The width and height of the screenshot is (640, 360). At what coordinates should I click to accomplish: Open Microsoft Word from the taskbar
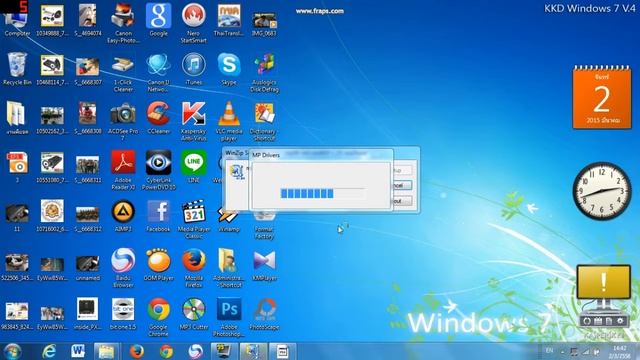[x=78, y=351]
